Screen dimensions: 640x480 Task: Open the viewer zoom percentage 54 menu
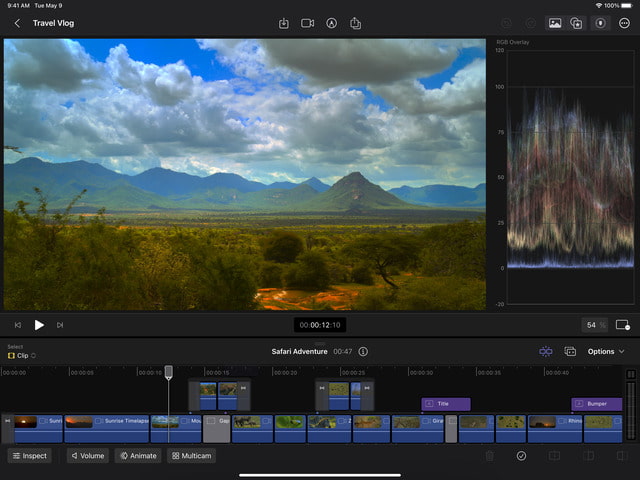coord(595,325)
